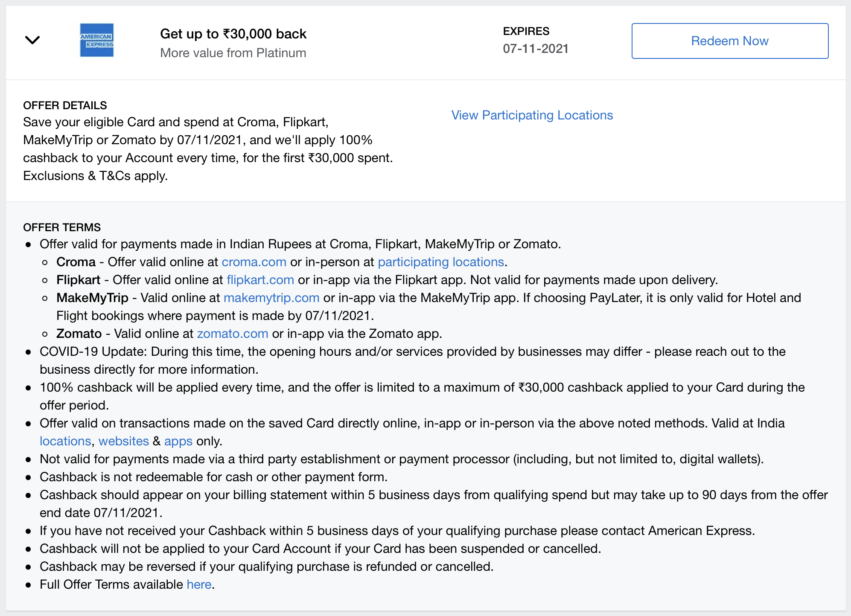
Task: Open the makemytrip.com link
Action: [271, 298]
